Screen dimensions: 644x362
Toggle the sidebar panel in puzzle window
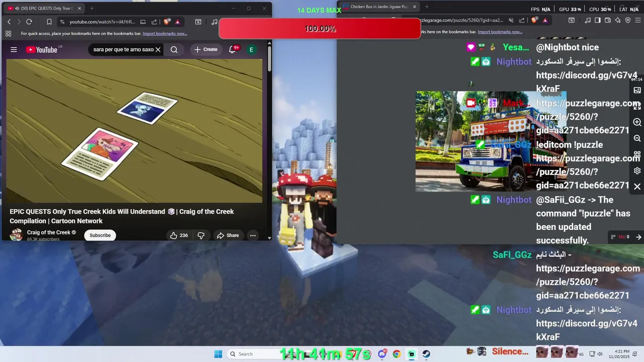pyautogui.click(x=598, y=20)
